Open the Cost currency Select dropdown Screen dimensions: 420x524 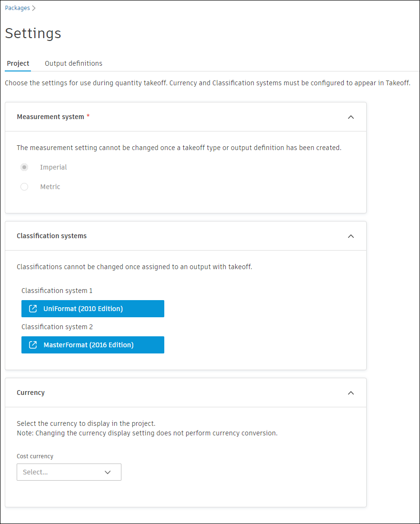(x=62, y=472)
